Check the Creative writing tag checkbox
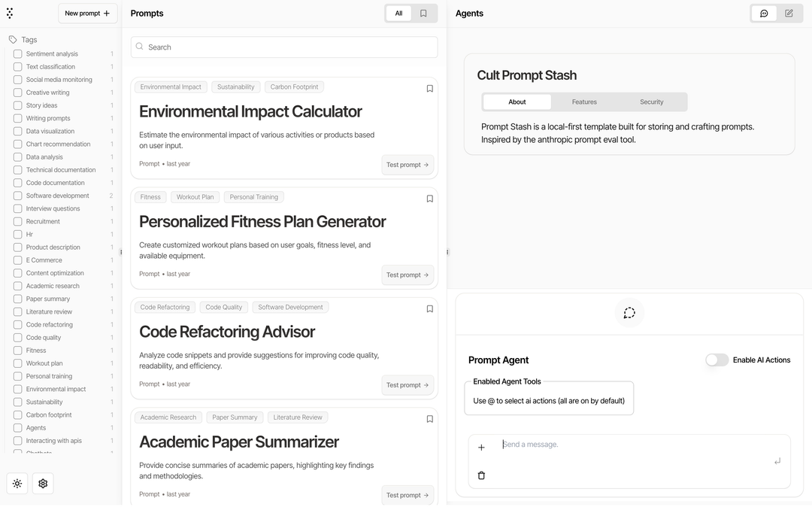 17,93
